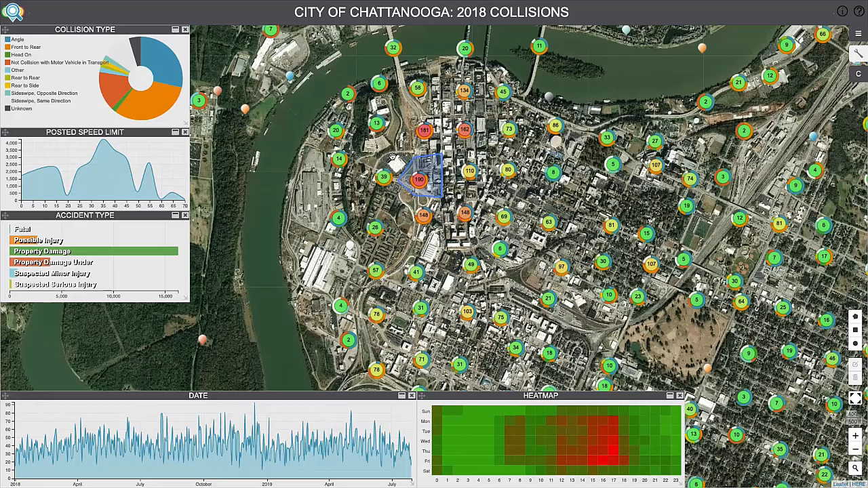Select the rectangle drawing tool
Screen dimensions: 868x488
(855, 330)
